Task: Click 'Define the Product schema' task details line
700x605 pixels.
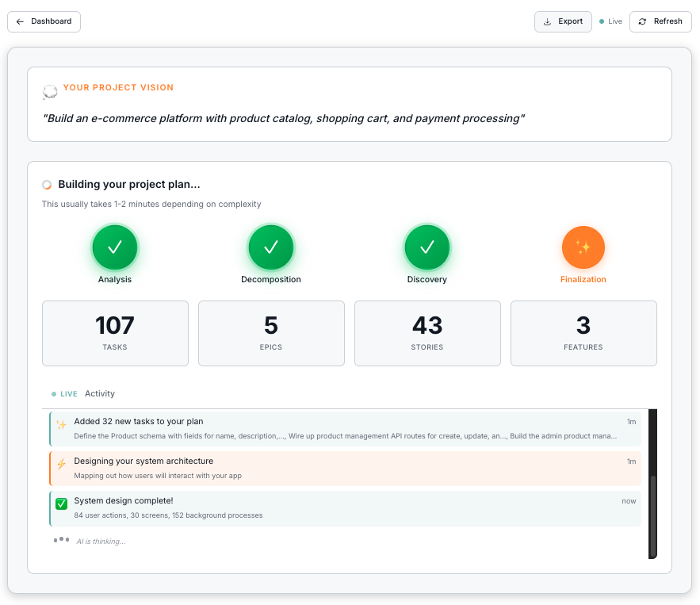Action: coord(345,436)
